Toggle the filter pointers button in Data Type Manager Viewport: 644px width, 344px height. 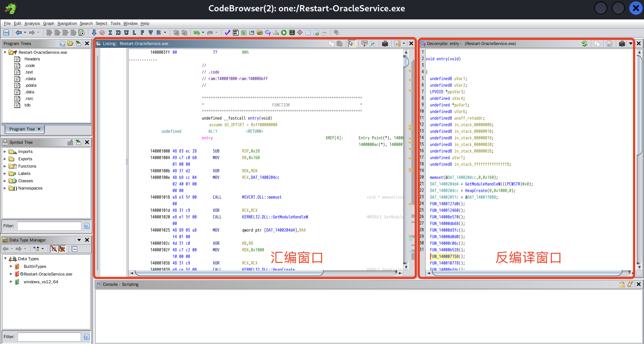(62, 249)
